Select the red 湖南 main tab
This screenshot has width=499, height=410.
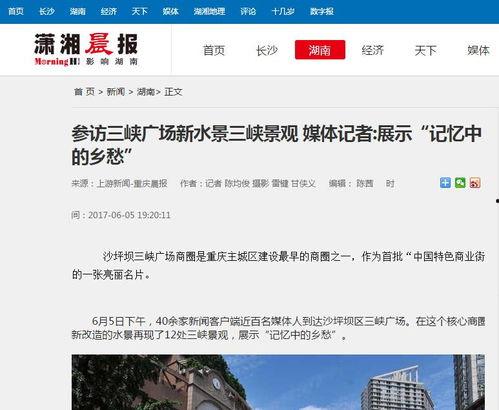pos(320,50)
